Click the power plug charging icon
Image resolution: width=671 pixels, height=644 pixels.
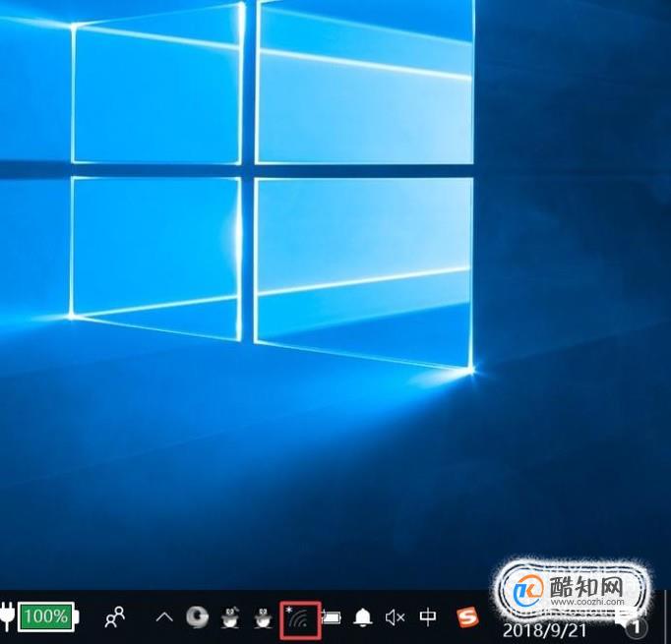coord(7,615)
